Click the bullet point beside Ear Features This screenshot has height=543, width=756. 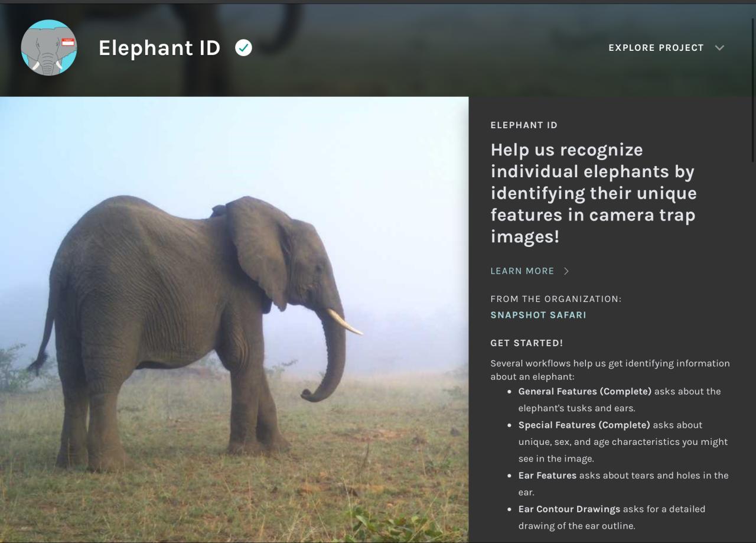tap(510, 475)
